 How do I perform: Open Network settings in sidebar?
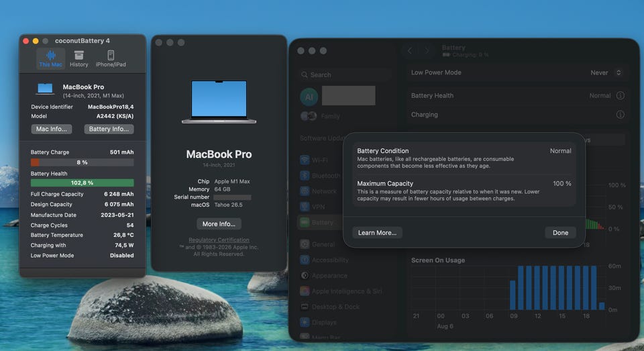[318, 191]
